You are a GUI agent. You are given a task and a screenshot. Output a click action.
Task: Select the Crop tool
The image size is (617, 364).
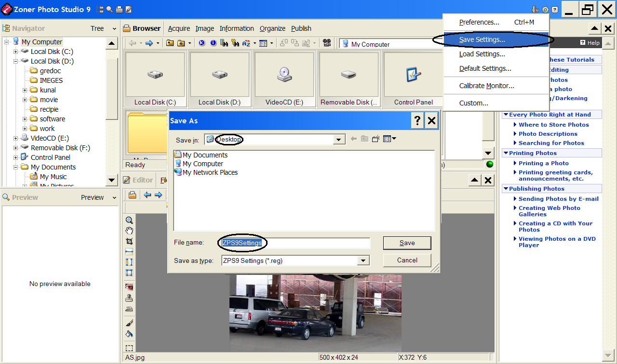129,241
